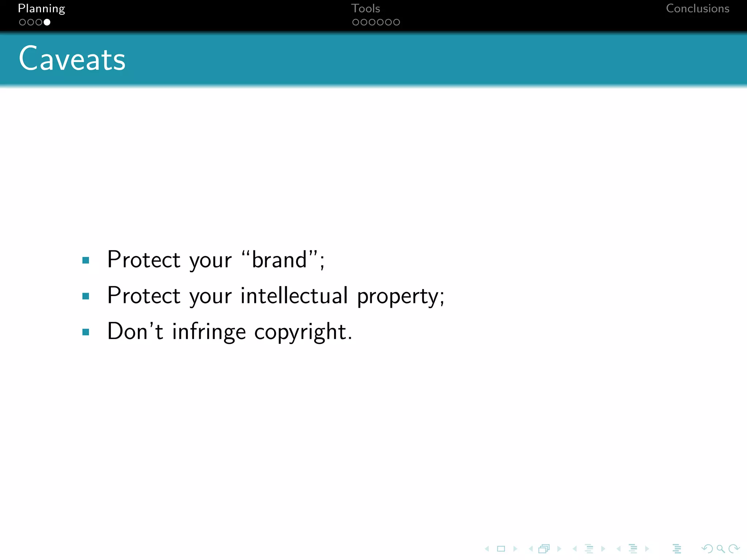Click the presentation outline icon
747x560 pixels.
point(677,549)
